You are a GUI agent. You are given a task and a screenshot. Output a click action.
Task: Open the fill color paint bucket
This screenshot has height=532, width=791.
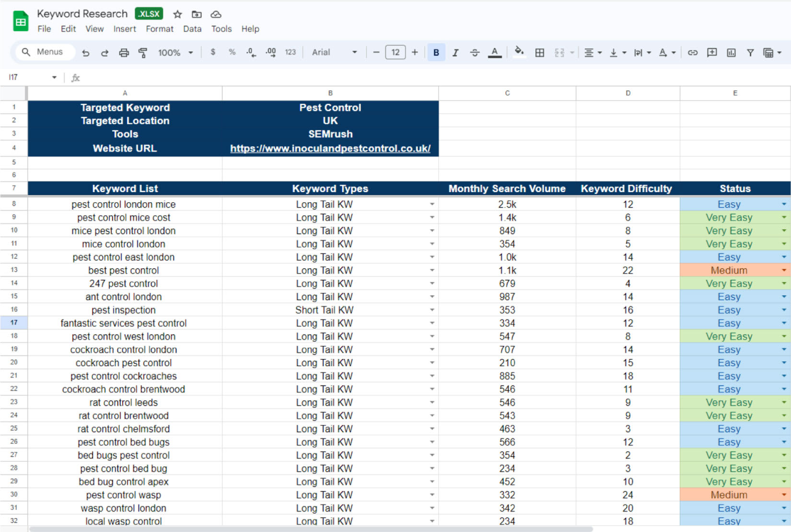(x=519, y=52)
